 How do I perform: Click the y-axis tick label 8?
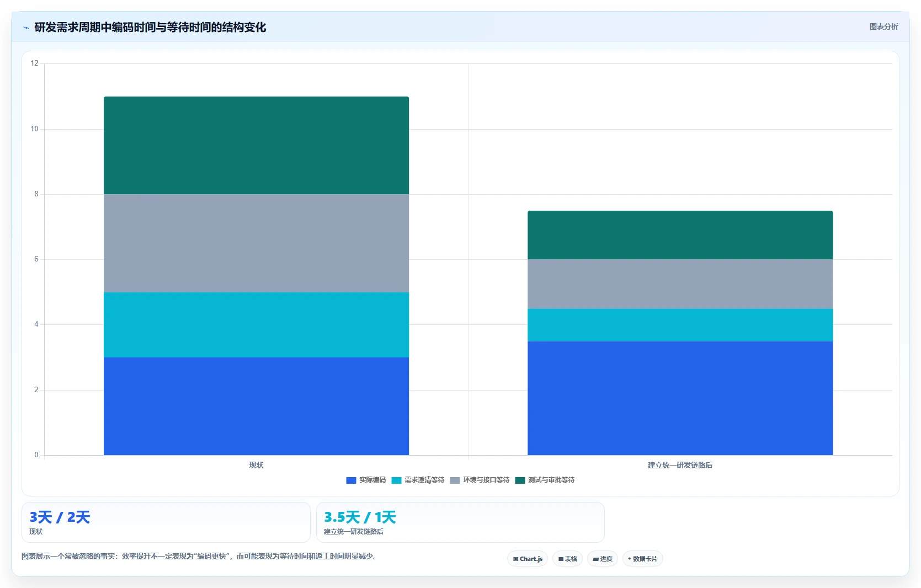coord(36,194)
